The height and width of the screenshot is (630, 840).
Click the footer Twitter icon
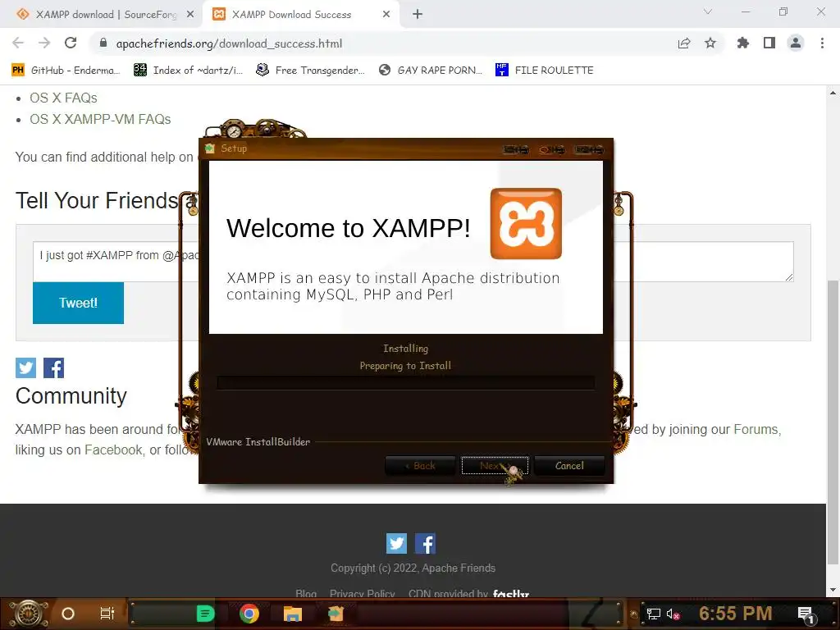click(396, 544)
